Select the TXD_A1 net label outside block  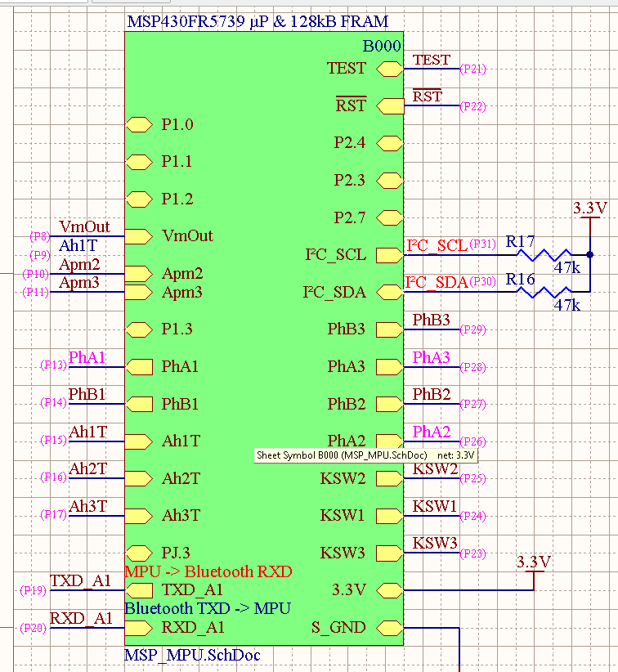click(x=81, y=580)
